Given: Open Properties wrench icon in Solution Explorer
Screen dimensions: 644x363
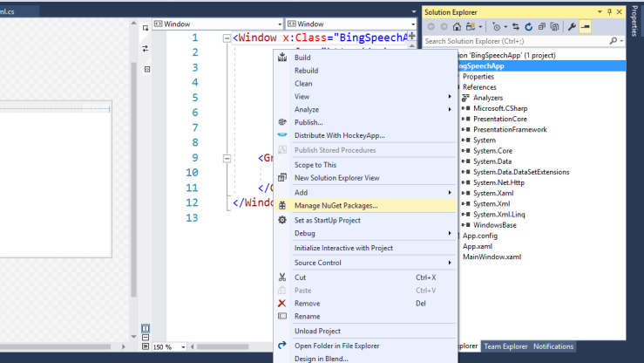Looking at the screenshot, I should pos(572,27).
